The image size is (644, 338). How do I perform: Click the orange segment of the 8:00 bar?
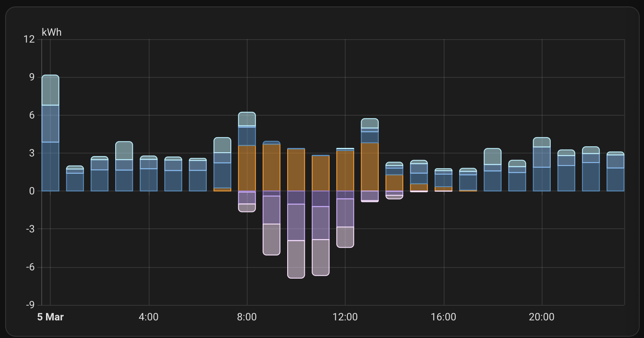pyautogui.click(x=247, y=168)
